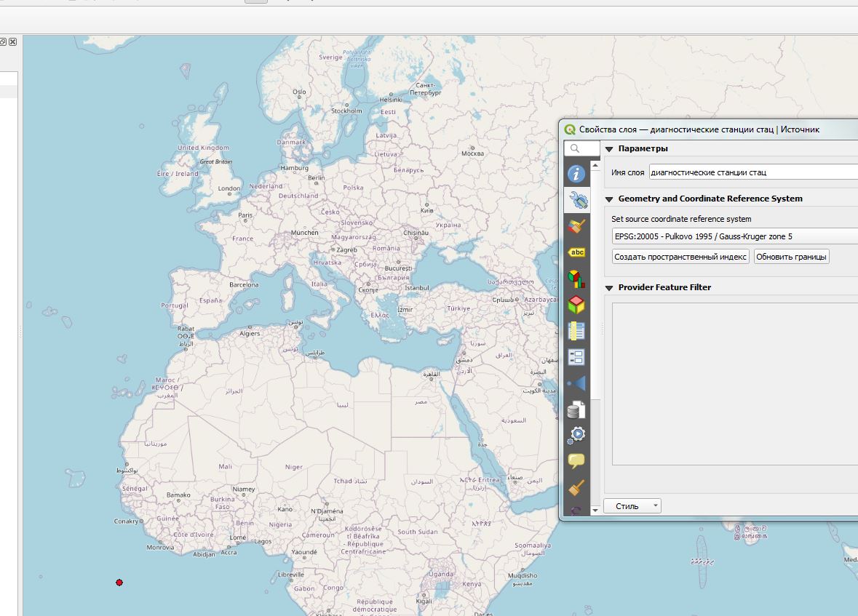The height and width of the screenshot is (616, 858).
Task: Open the Actions gear icon
Action: 576,435
